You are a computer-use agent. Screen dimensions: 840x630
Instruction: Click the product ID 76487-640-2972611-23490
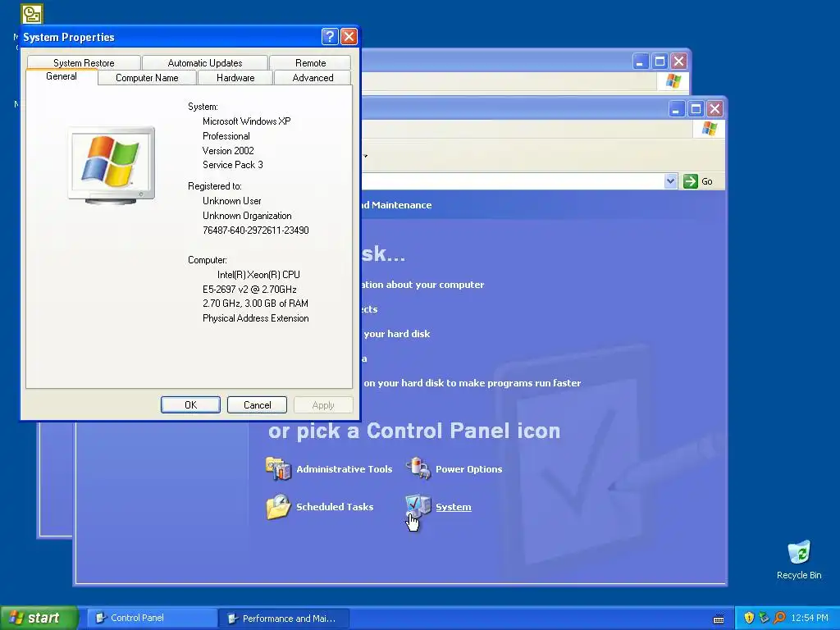256,231
